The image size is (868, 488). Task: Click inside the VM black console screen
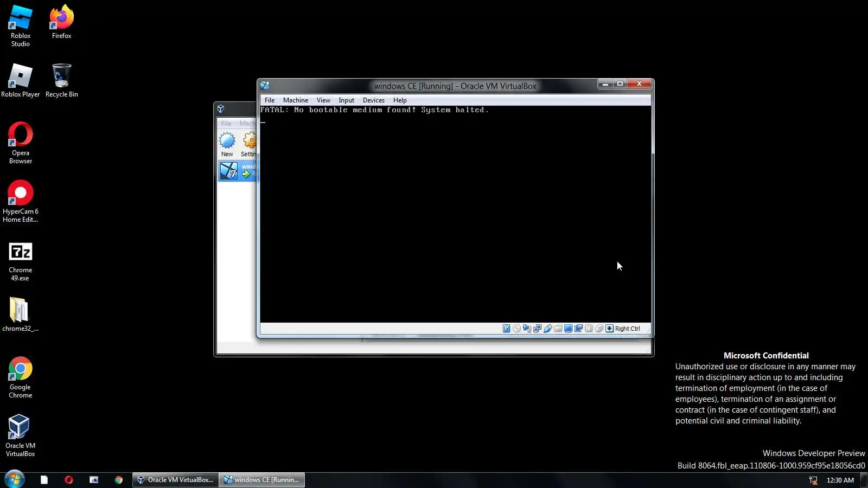point(455,214)
